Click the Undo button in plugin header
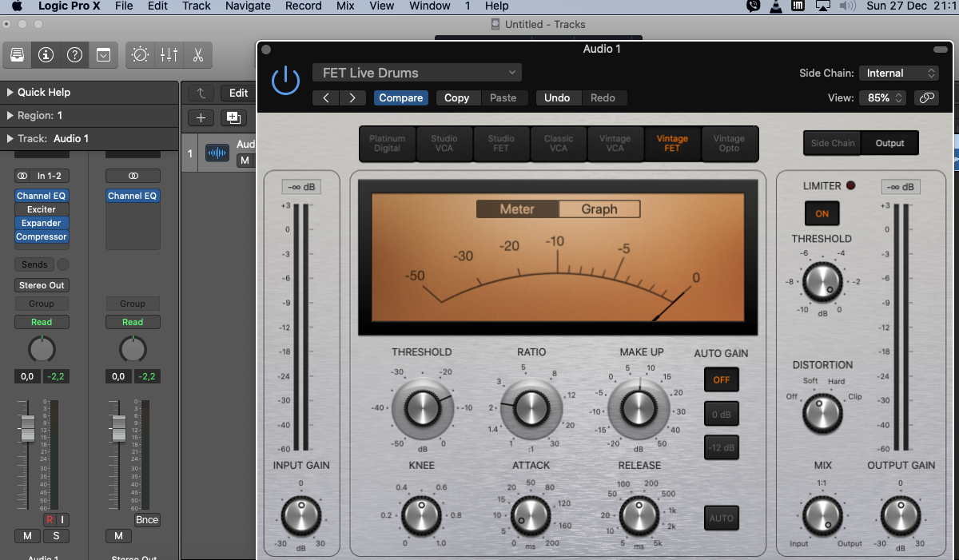Image resolution: width=959 pixels, height=560 pixels. [x=557, y=97]
